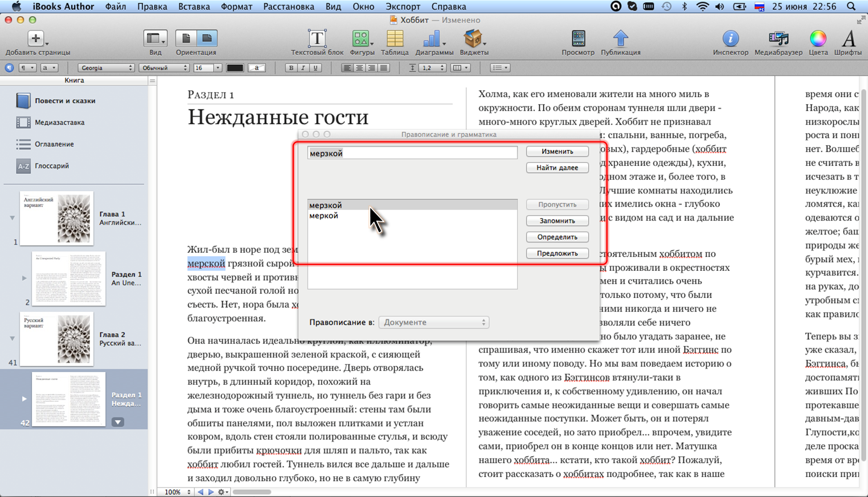Click the Публикация publish icon

tap(621, 38)
